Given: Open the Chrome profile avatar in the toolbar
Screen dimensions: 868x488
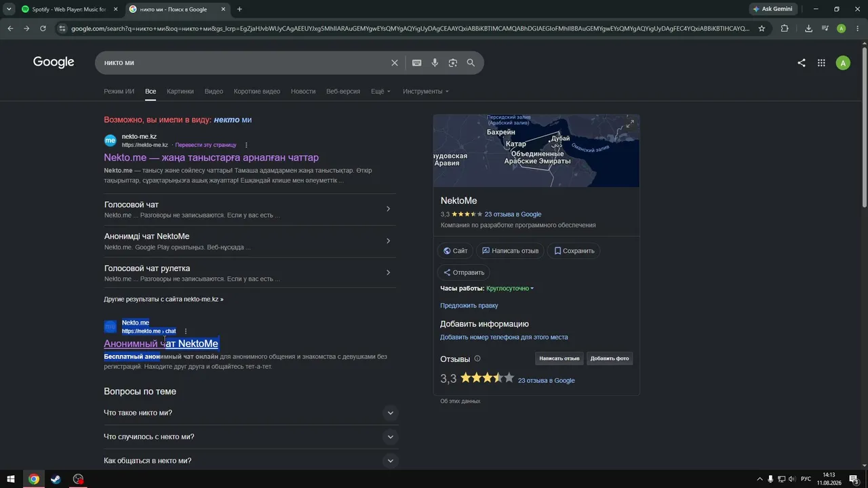Looking at the screenshot, I should [842, 28].
